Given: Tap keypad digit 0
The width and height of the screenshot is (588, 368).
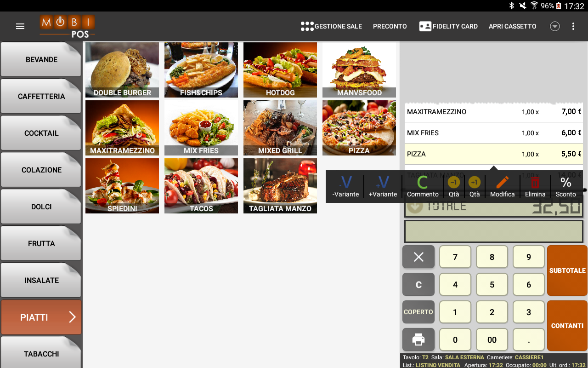Looking at the screenshot, I should click(455, 340).
